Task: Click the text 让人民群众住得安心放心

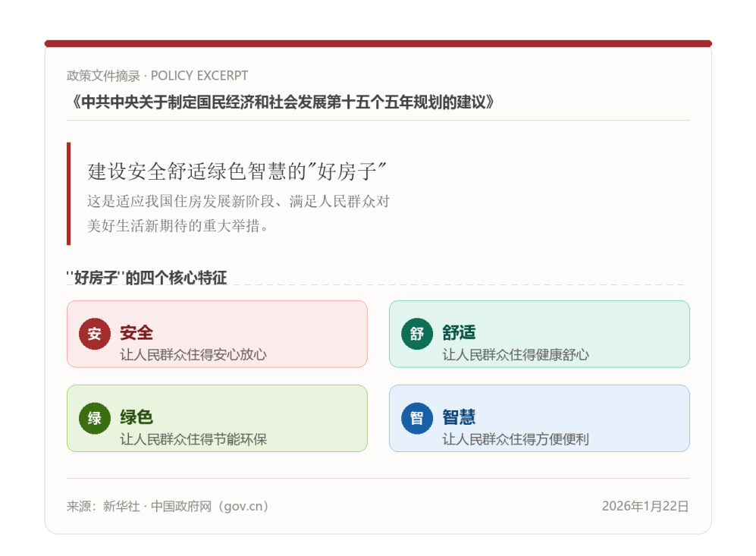Action: pyautogui.click(x=193, y=354)
